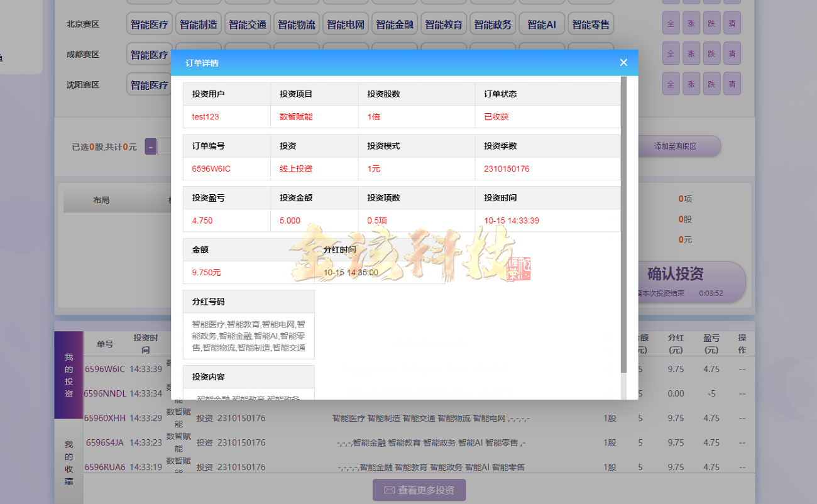Select the 智能金融 tag in 北京赛区
The height and width of the screenshot is (504, 817).
(x=395, y=23)
